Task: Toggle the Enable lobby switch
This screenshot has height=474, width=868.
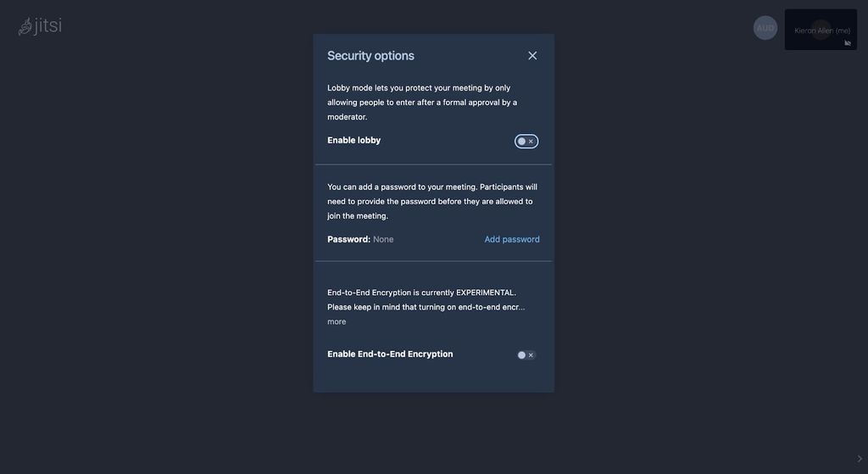Action: (x=526, y=142)
